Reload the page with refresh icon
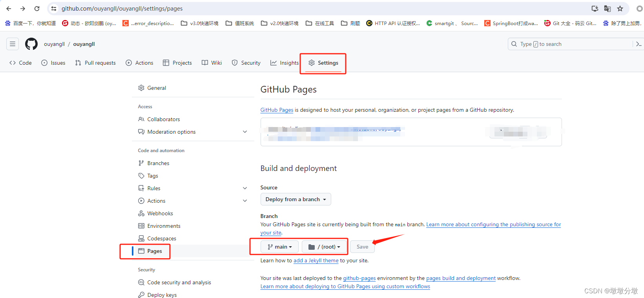 point(37,9)
